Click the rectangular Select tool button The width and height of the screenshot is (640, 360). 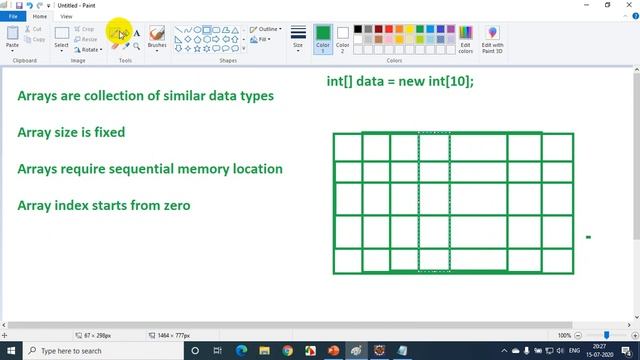pos(62,33)
